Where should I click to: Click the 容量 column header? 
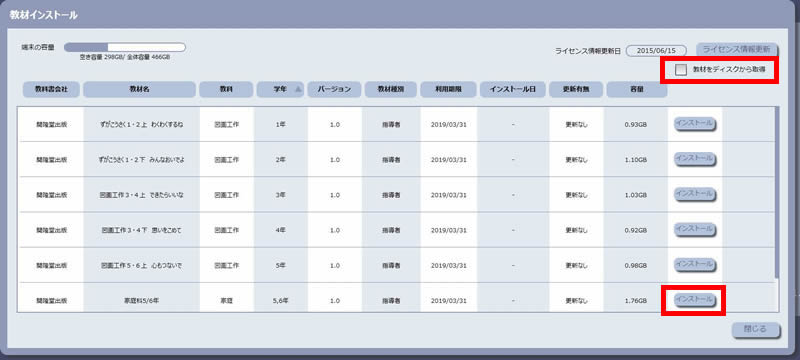point(636,89)
